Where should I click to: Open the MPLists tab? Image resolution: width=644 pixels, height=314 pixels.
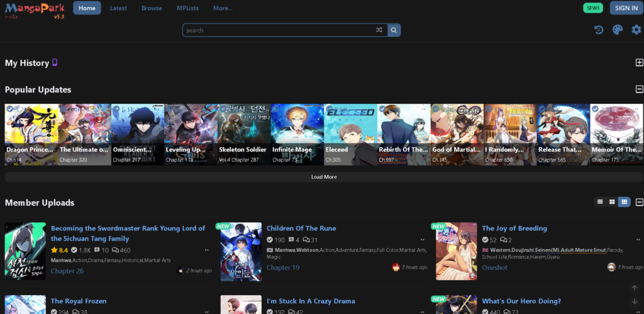[x=187, y=8]
